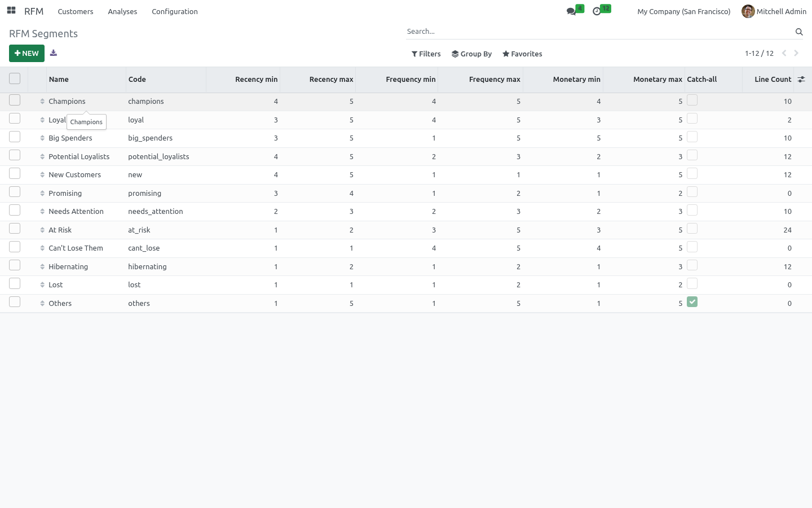Click the 1-12 / 12 pager counter
Screen dimensions: 812x508
(x=759, y=54)
